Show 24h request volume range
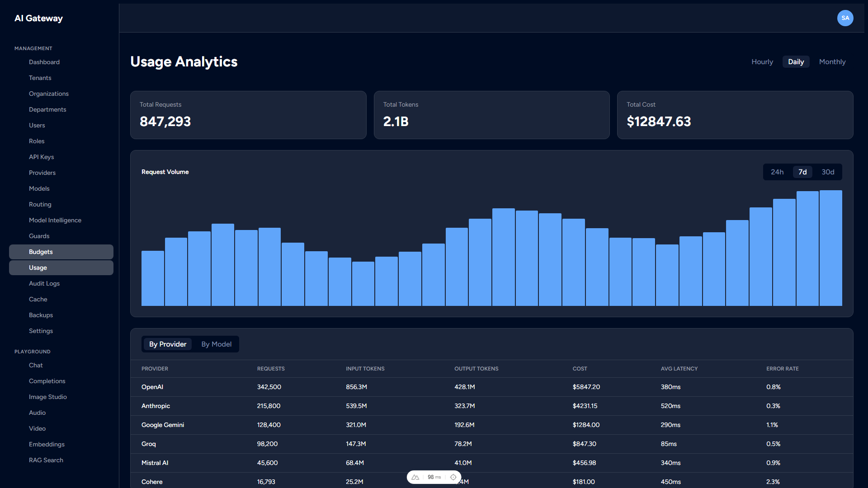Image resolution: width=868 pixels, height=488 pixels. (x=777, y=172)
